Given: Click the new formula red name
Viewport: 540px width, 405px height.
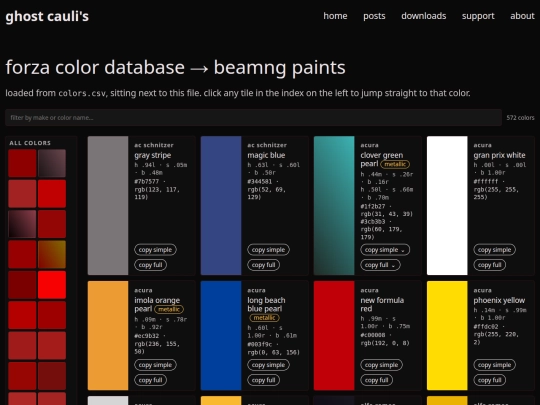Looking at the screenshot, I should [x=382, y=304].
